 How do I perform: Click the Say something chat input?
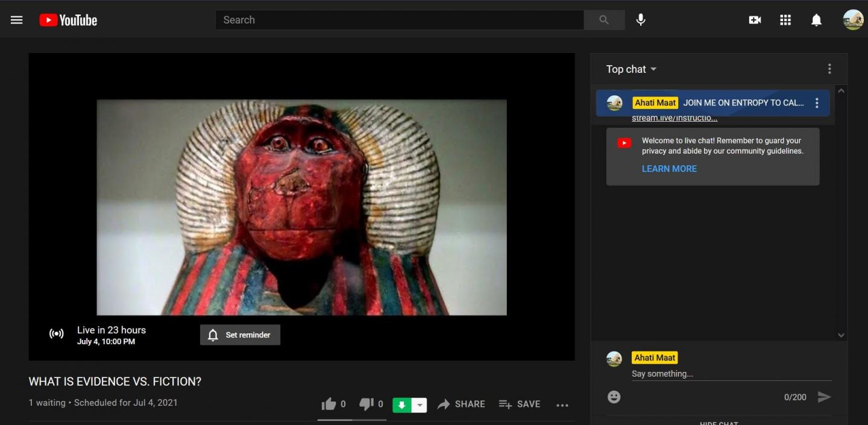click(731, 374)
